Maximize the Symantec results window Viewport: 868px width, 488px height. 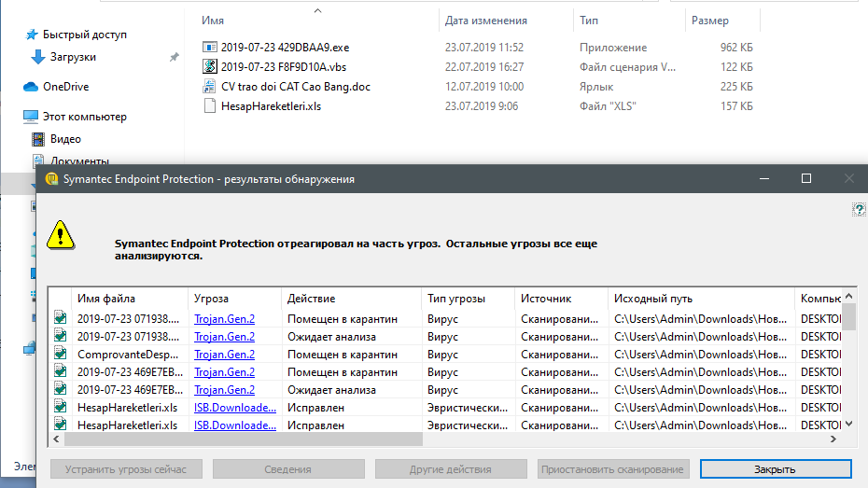pyautogui.click(x=806, y=178)
